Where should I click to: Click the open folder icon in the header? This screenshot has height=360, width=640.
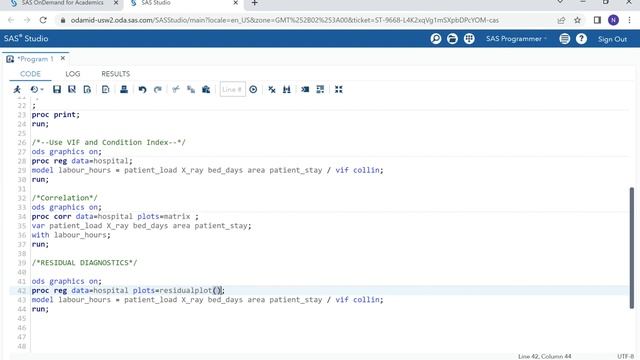452,39
